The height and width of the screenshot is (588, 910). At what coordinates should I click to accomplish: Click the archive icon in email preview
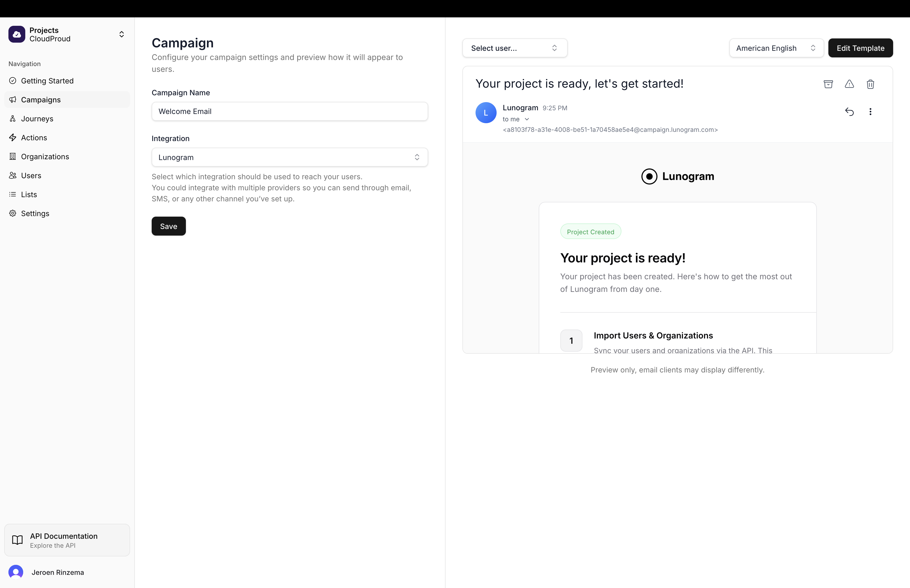point(828,84)
